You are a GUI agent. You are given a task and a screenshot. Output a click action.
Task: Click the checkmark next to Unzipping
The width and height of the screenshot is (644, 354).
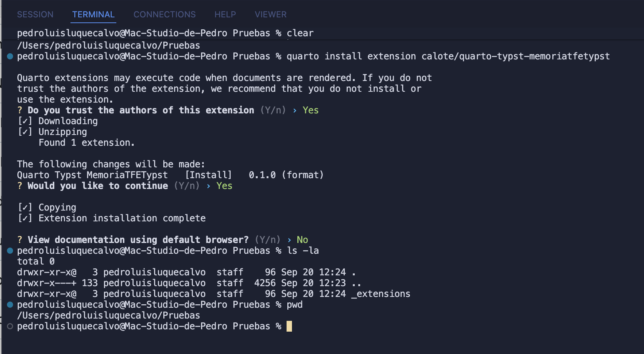(x=25, y=132)
